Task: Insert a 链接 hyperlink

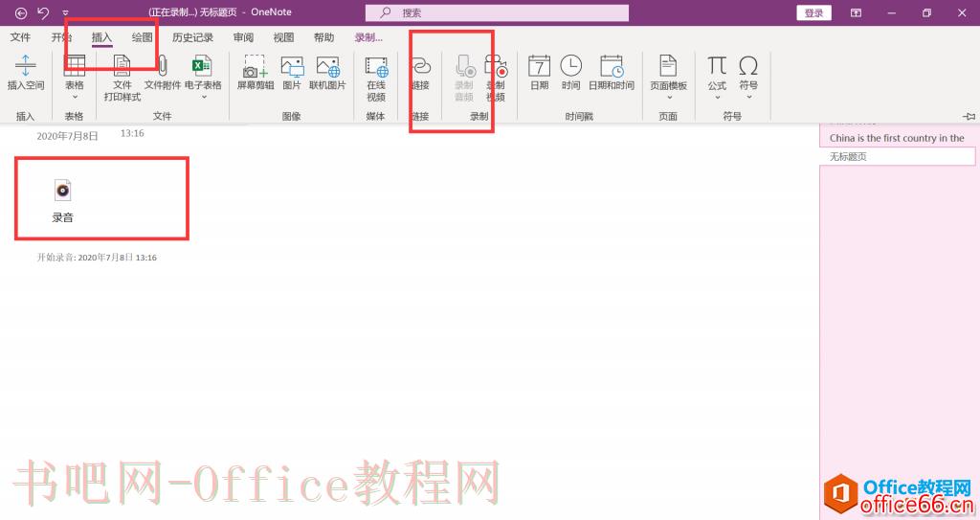Action: point(421,73)
